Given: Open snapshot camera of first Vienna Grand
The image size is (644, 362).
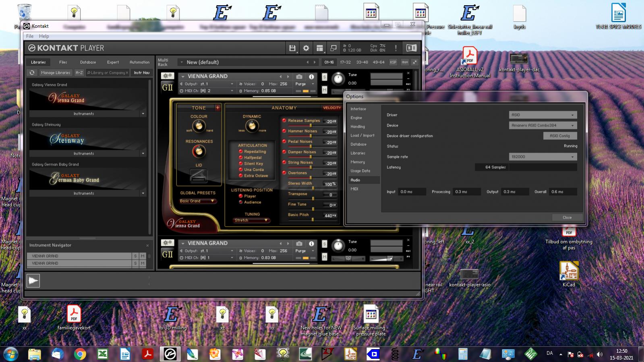Looking at the screenshot, I should 299,77.
